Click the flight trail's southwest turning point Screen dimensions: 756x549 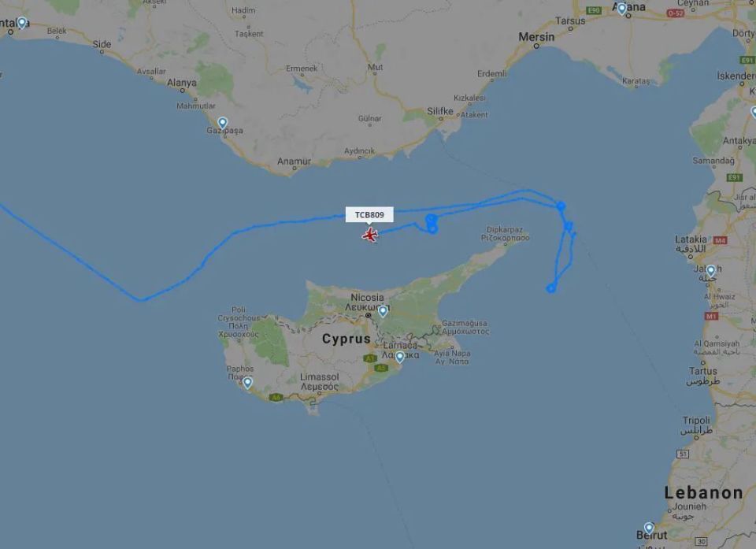[x=141, y=299]
